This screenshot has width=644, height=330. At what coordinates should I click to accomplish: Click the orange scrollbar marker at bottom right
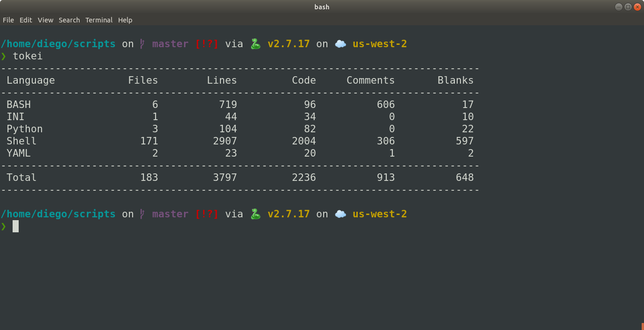tap(642, 327)
